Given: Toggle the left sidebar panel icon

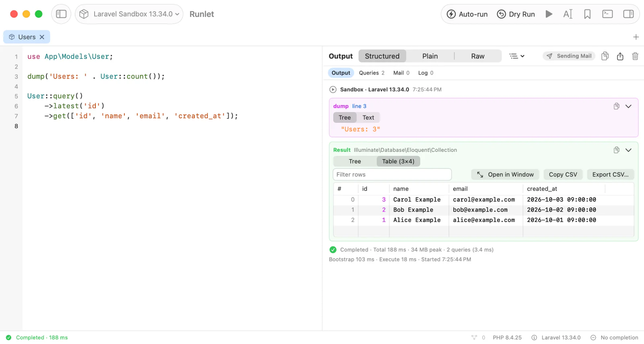Looking at the screenshot, I should 61,14.
